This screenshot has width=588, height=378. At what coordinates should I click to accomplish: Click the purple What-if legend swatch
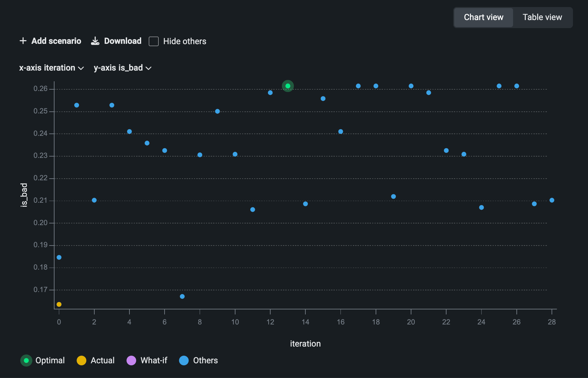[x=131, y=360]
